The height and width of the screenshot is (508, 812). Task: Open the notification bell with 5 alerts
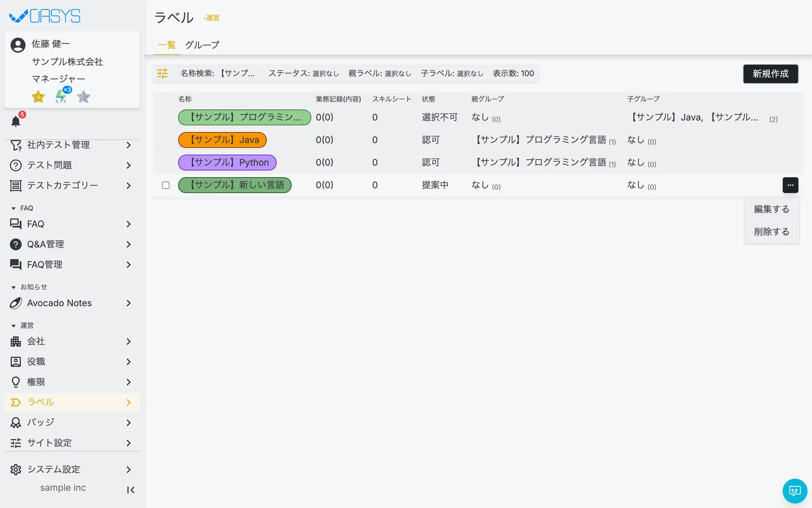click(x=16, y=121)
